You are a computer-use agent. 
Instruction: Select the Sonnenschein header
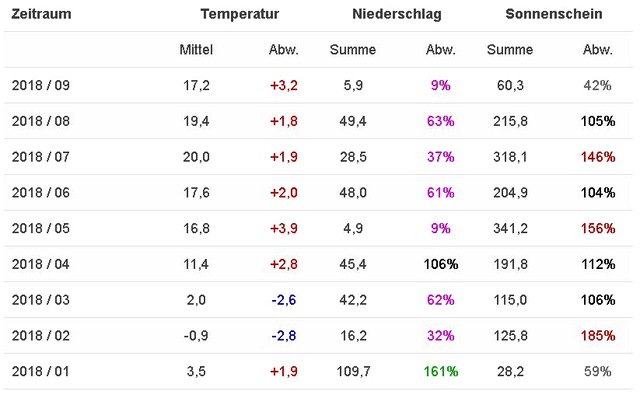click(x=554, y=14)
